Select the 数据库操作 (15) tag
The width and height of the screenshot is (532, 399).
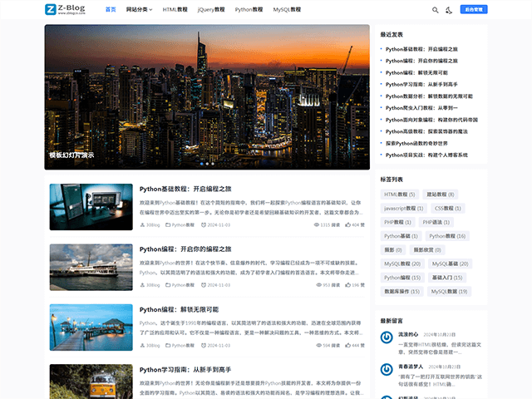401,292
